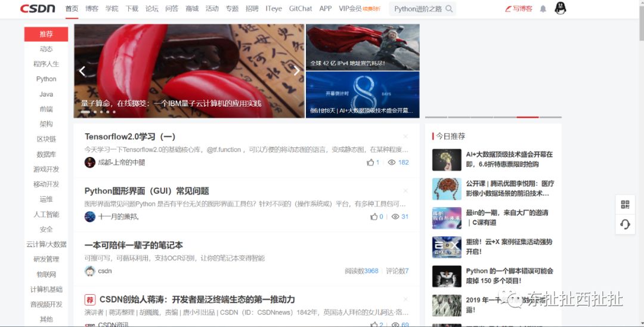Select 音视频开发 category in sidebar
The width and height of the screenshot is (644, 327).
tap(46, 304)
